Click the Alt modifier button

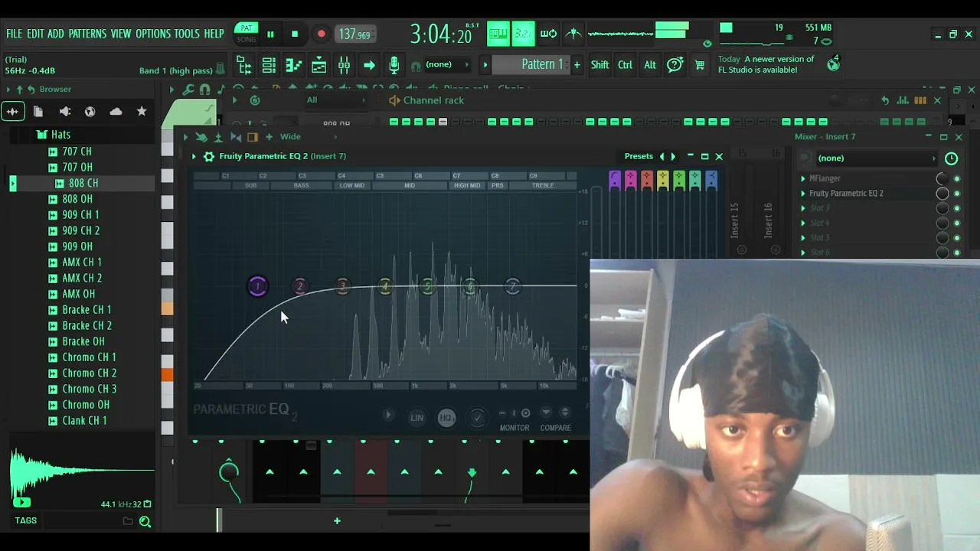(650, 65)
